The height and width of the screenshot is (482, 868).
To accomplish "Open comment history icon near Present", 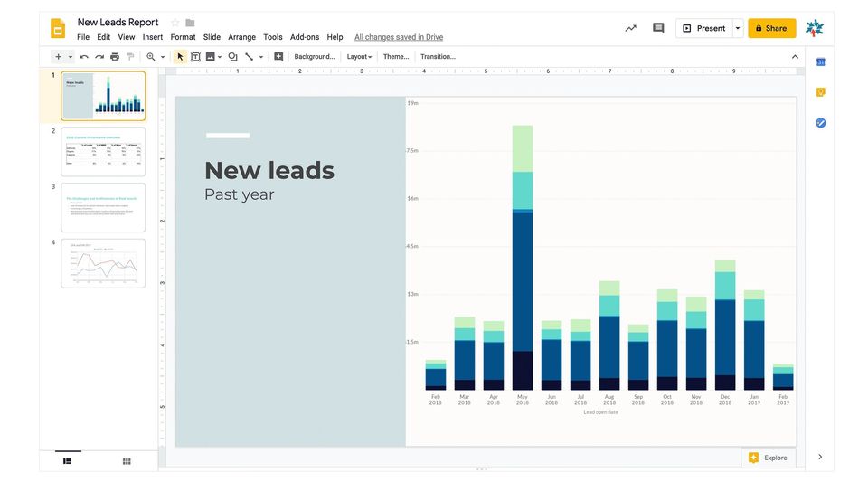I will [x=658, y=28].
